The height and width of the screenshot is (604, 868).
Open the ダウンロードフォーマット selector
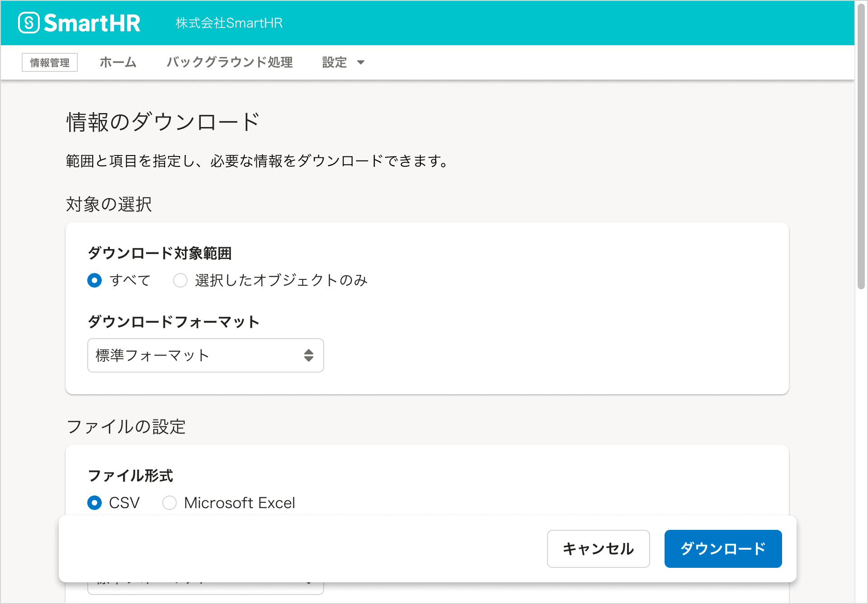tap(205, 355)
